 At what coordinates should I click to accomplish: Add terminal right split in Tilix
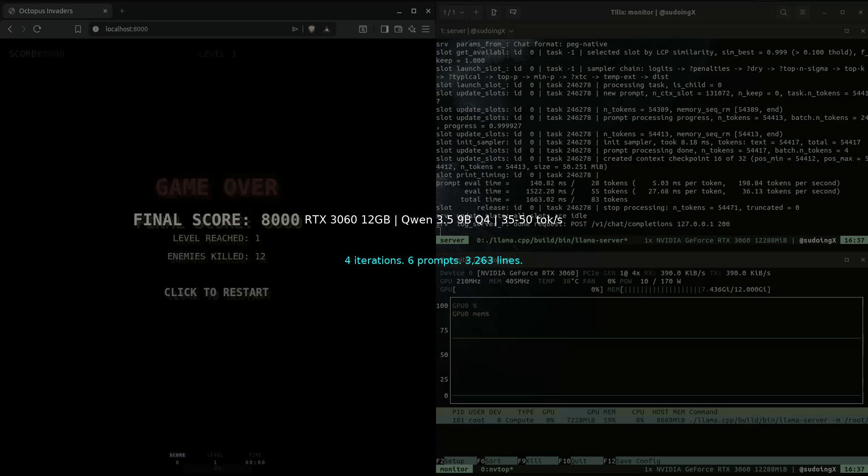(x=494, y=12)
